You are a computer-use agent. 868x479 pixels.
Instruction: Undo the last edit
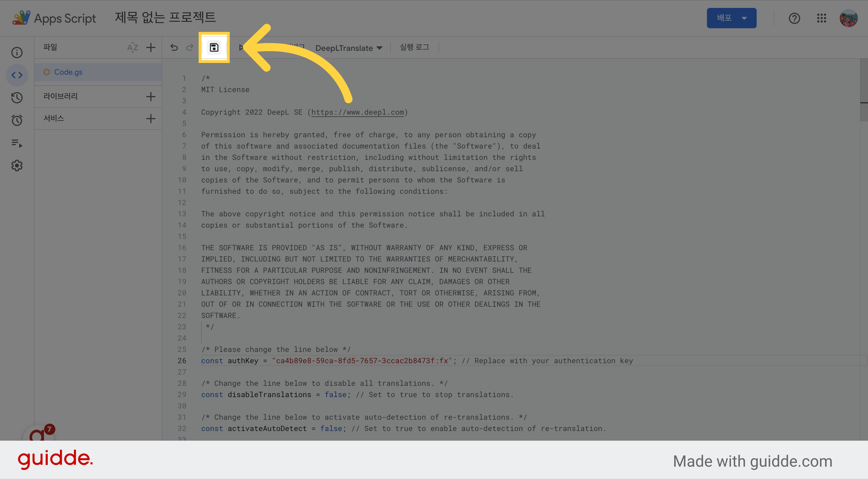(174, 47)
